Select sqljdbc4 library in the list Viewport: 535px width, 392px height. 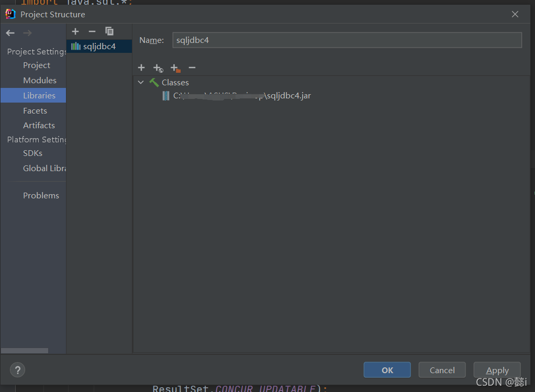click(x=99, y=47)
